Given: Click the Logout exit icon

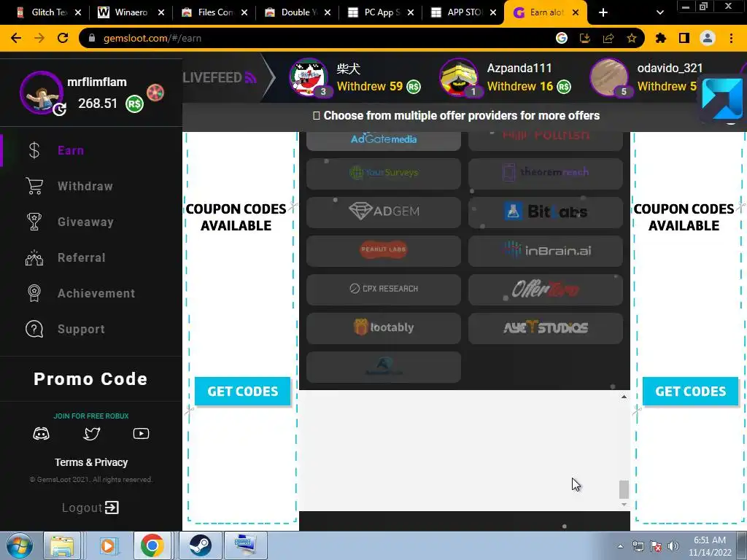Looking at the screenshot, I should click(x=112, y=507).
